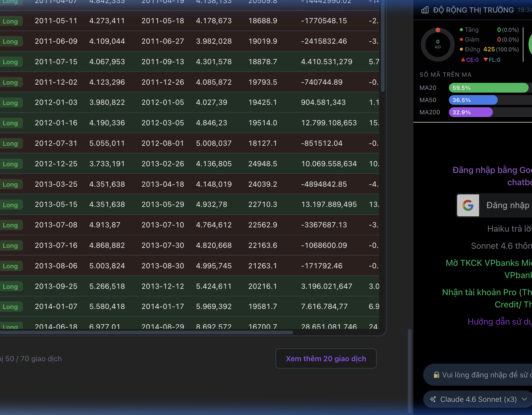Click the sparkle icon beside Claude 4.6 Sonnet
Viewport: 532px width, 415px height.
433,399
